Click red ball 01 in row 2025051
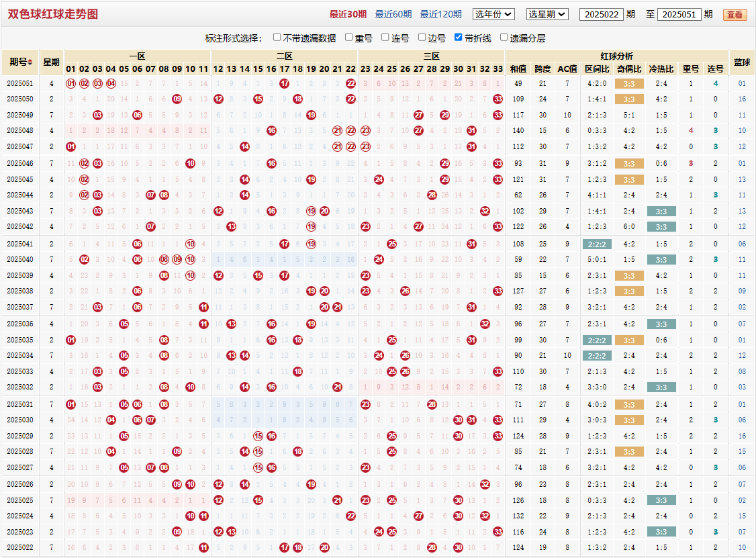756x558 pixels. point(71,83)
